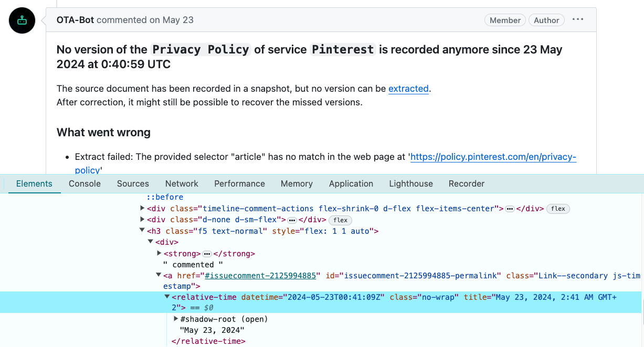This screenshot has width=644, height=347.
Task: Click the "on May 23" comment timestamp
Action: 171,20
